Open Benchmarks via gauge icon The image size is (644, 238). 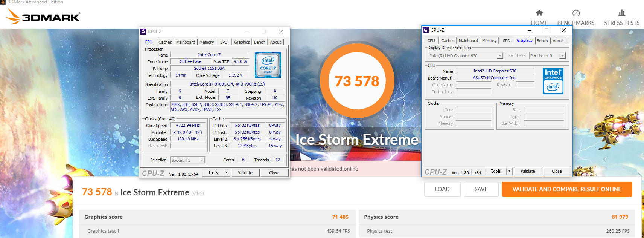[x=576, y=13]
